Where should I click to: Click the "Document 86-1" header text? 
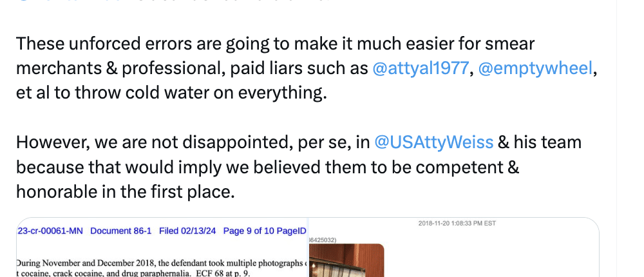(121, 231)
